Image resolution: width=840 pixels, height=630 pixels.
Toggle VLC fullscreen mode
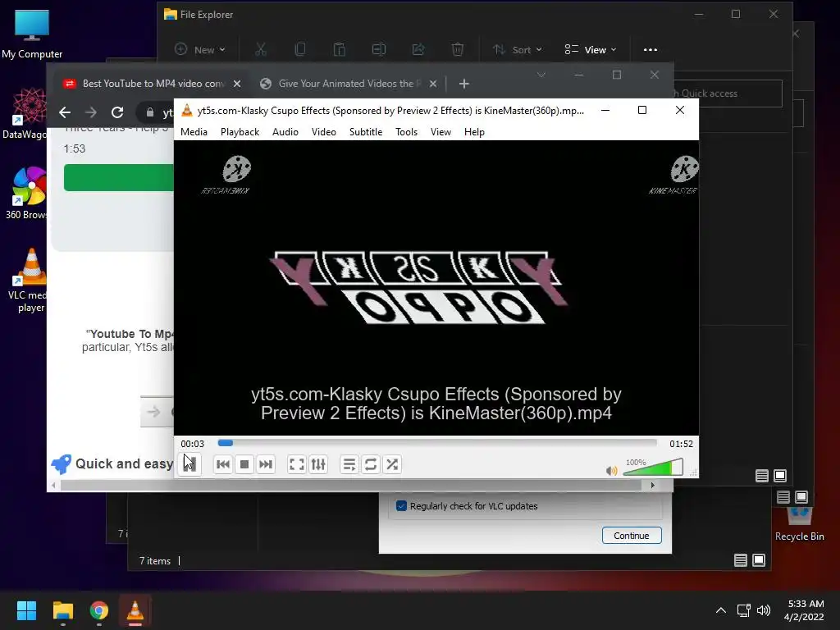coord(296,464)
